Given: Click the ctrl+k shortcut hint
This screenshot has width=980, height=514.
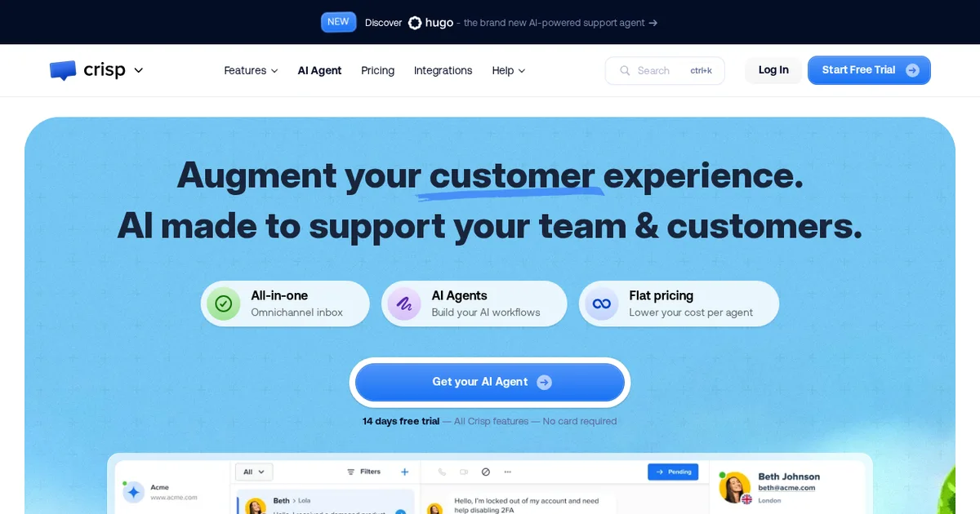Looking at the screenshot, I should [701, 71].
